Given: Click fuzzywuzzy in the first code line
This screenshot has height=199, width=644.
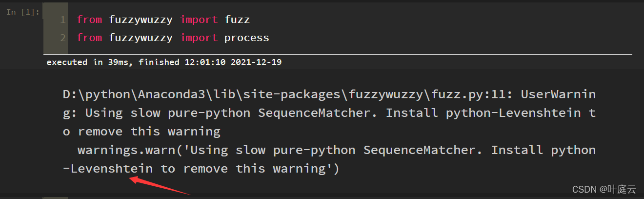Looking at the screenshot, I should [x=141, y=20].
